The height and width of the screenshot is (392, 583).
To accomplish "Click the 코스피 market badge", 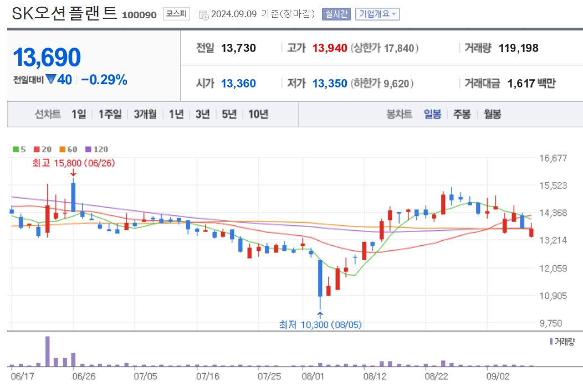I will tap(176, 14).
